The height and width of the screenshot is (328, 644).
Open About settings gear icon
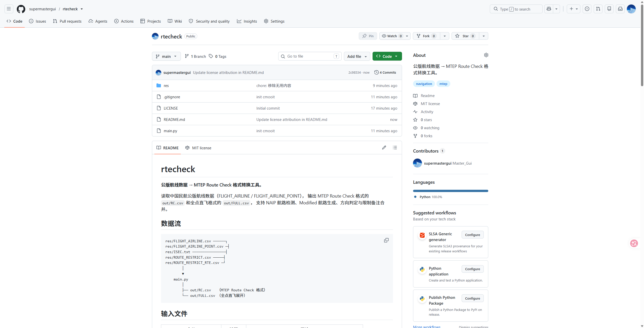tap(486, 55)
